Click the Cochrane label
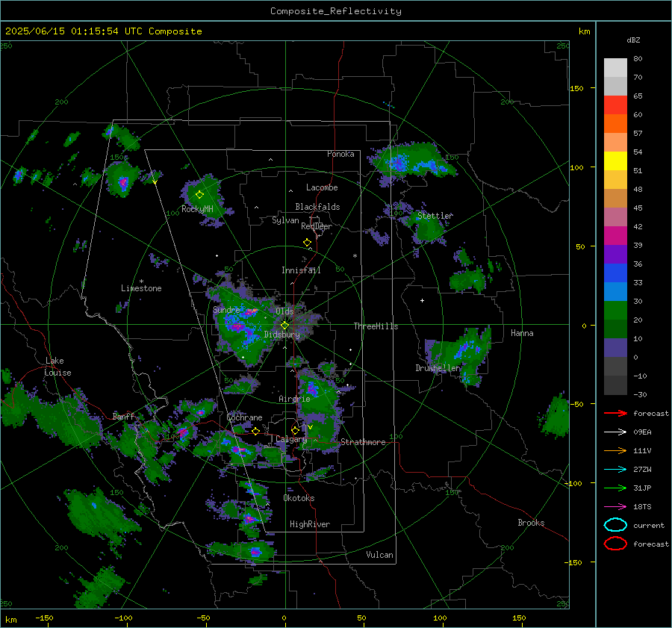 244,417
